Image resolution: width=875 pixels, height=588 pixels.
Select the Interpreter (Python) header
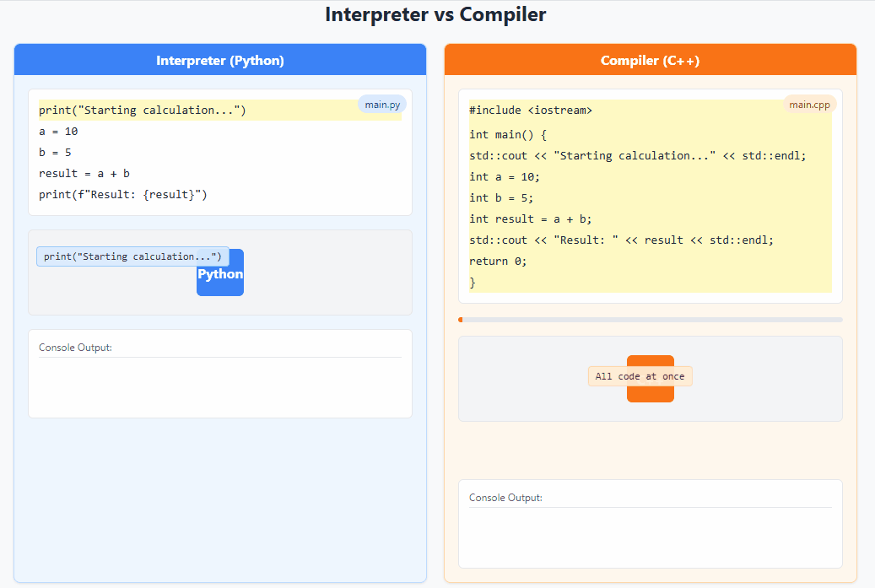220,60
